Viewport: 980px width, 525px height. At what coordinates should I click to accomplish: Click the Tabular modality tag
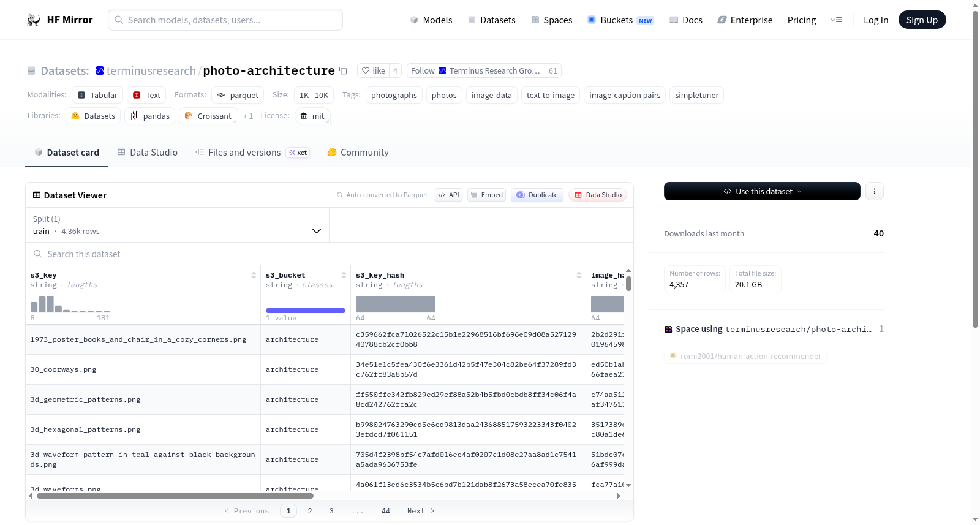97,96
